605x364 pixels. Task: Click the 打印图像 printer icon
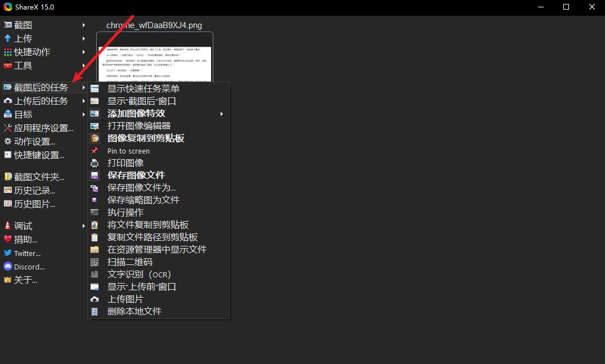coord(95,163)
